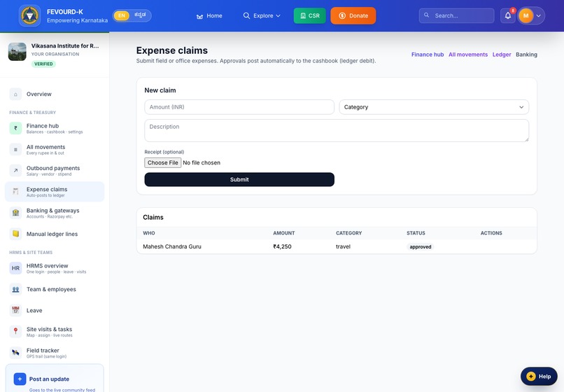Open Outbound payments in sidebar
Image resolution: width=564 pixels, height=392 pixels.
coord(55,171)
